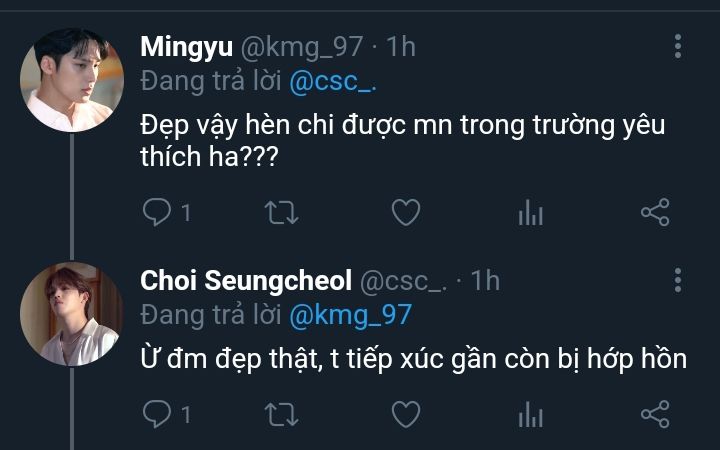Image resolution: width=720 pixels, height=450 pixels.
Task: Reply to Choi Seungcheol's tweet
Action: click(x=157, y=413)
